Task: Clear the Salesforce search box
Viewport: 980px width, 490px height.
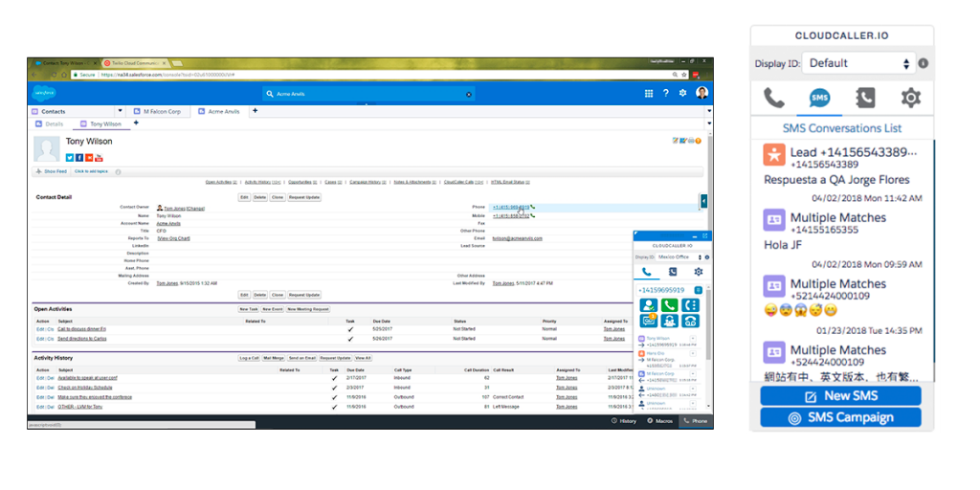Action: (x=469, y=95)
